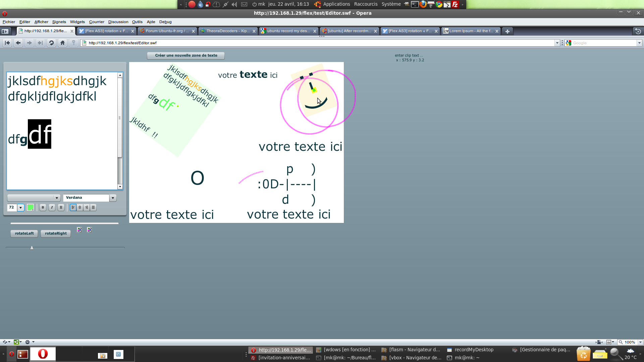The image size is (644, 362).
Task: Toggle italic formatting button
Action: coord(52,207)
